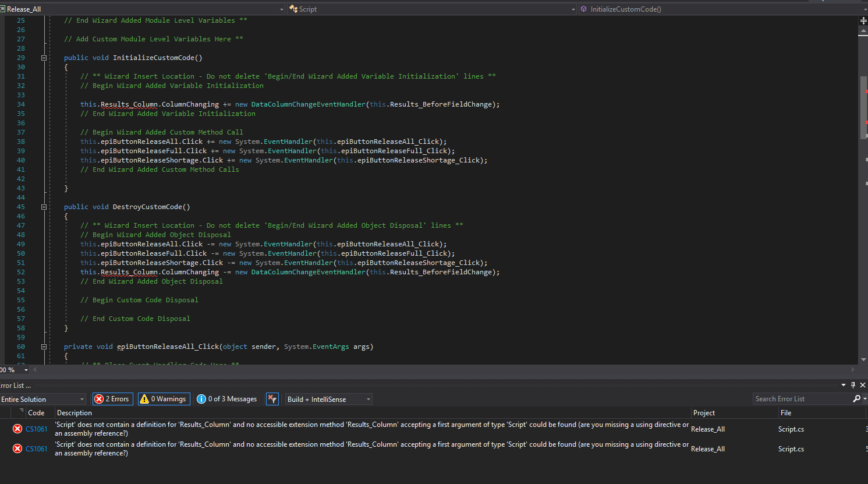
Task: Collapse the epiButtonReleaseAll_Click method outline
Action: [x=44, y=347]
